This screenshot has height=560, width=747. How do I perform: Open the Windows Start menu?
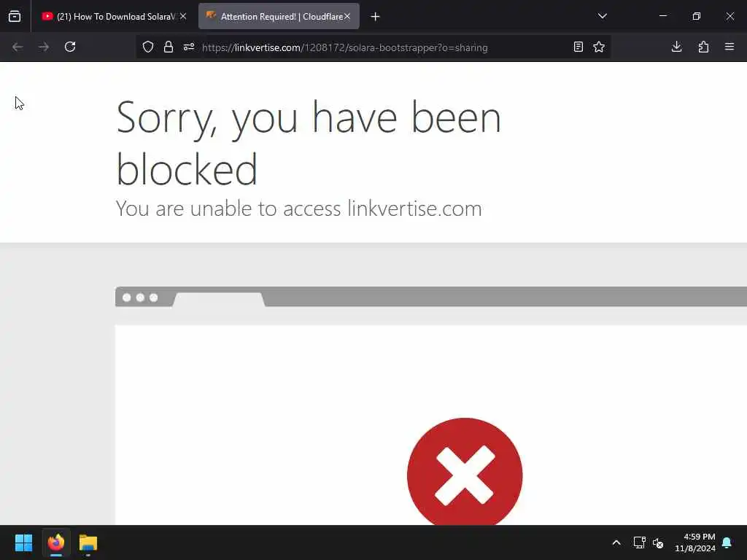click(23, 542)
